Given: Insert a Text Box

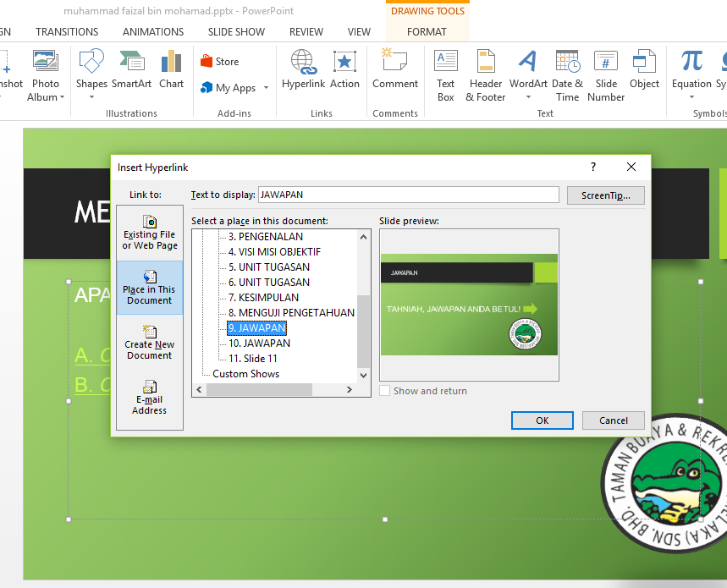Looking at the screenshot, I should click(445, 75).
